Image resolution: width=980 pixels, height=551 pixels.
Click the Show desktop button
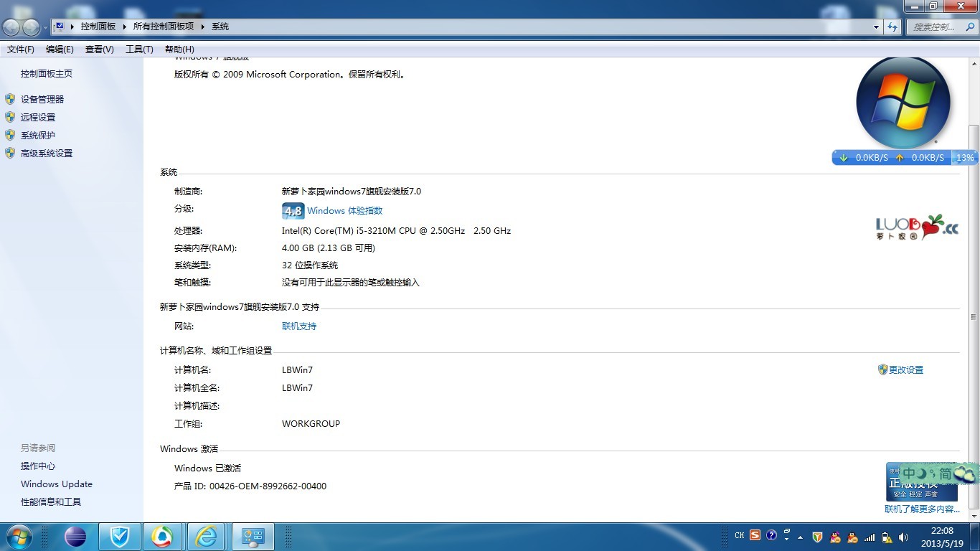[x=975, y=537]
